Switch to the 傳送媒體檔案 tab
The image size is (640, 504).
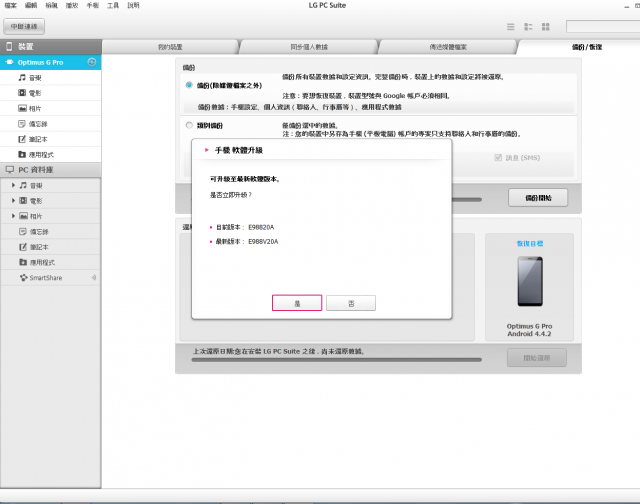(x=448, y=47)
